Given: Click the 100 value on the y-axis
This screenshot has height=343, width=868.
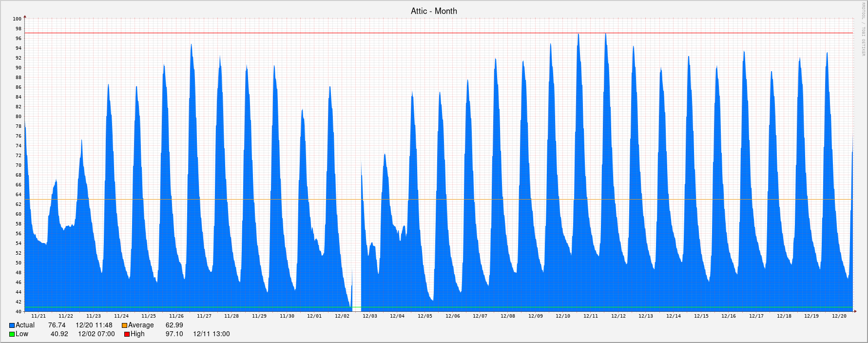Looking at the screenshot, I should pyautogui.click(x=17, y=19).
